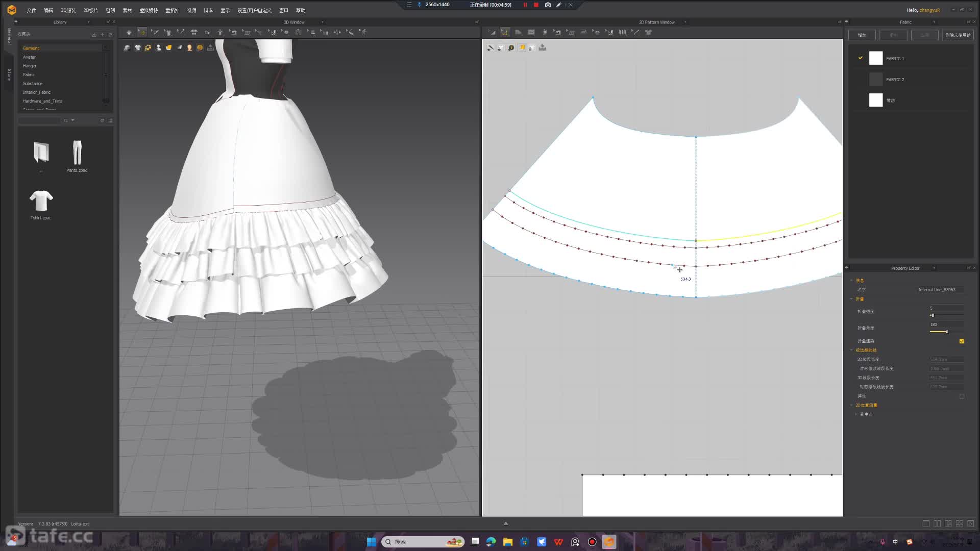
Task: Click the 3D window export icon
Action: pos(210,47)
